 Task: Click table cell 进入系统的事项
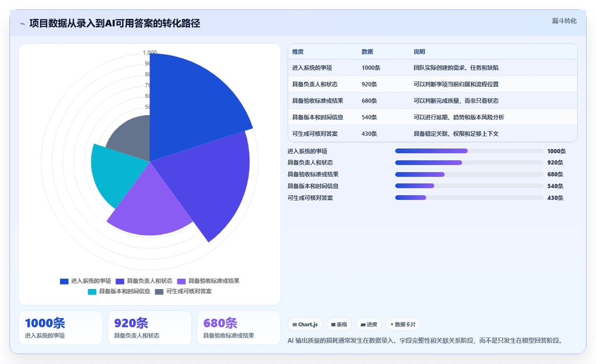(312, 68)
